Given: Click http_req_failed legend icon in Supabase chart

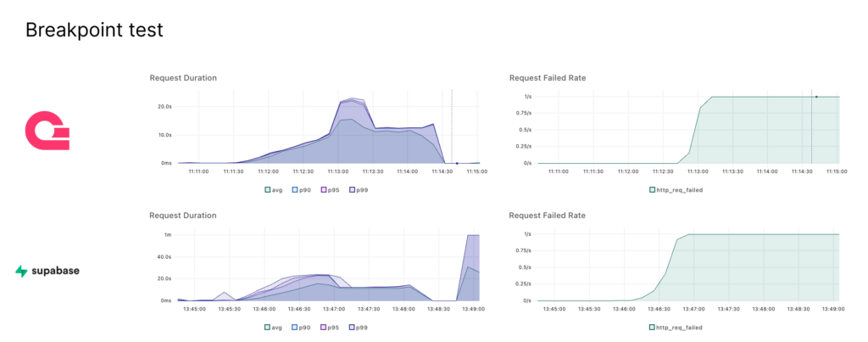Looking at the screenshot, I should click(652, 327).
